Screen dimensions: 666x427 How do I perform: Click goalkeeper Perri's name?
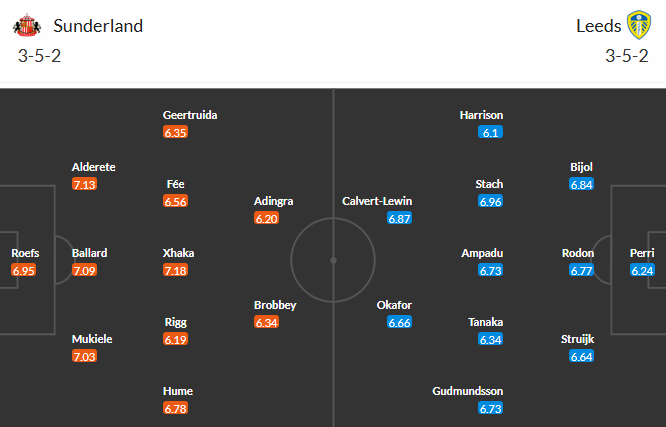[642, 253]
